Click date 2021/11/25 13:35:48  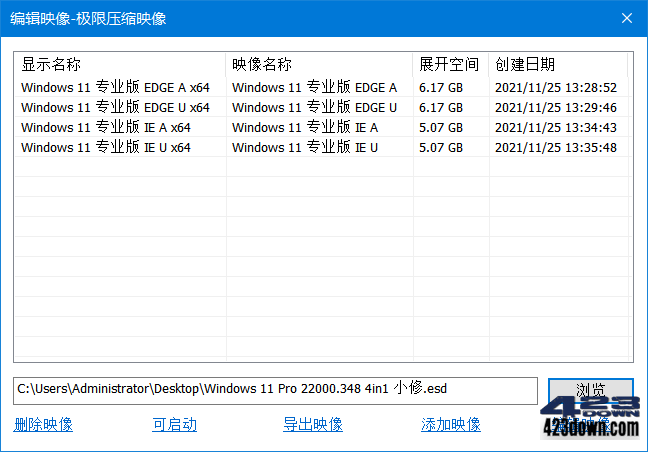point(556,147)
